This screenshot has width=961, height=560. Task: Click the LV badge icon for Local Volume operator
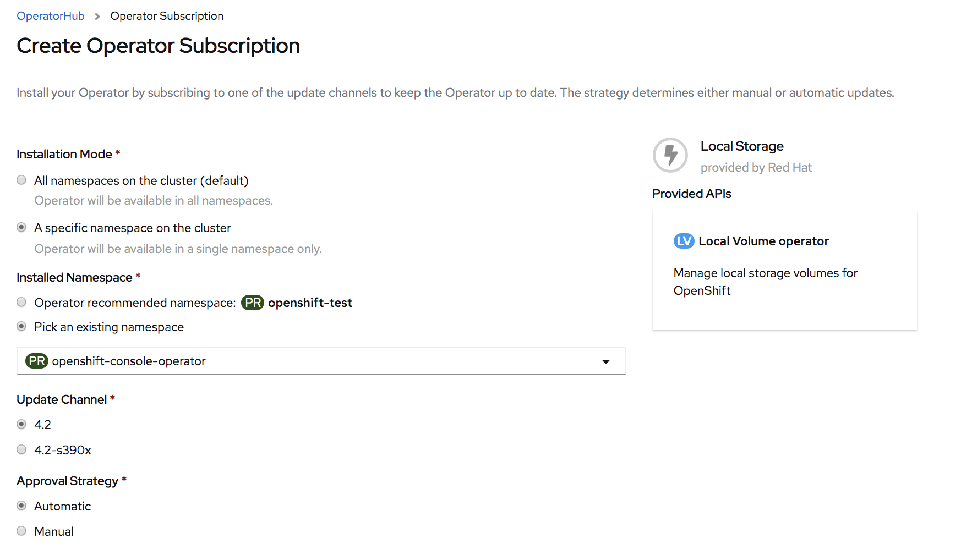pos(684,241)
